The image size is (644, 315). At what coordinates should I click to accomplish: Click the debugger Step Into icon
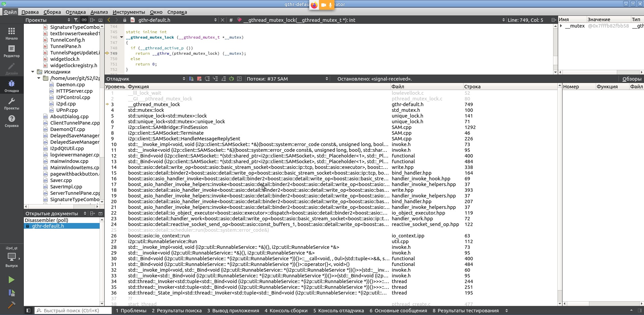pyautogui.click(x=215, y=79)
